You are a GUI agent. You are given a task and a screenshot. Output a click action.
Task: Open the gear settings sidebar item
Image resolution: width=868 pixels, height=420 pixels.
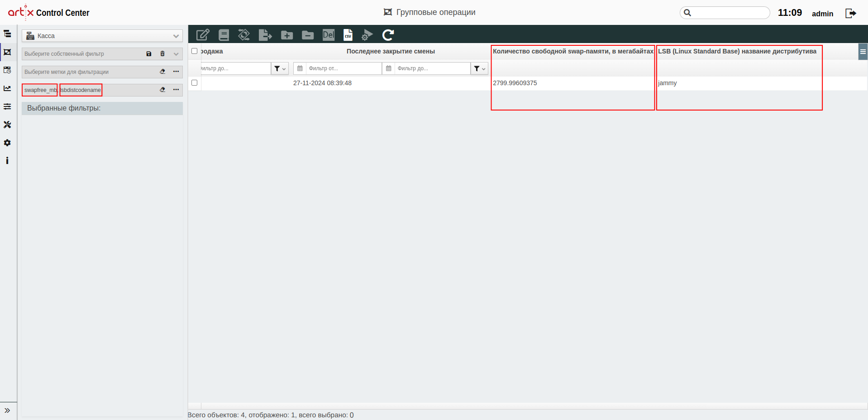[7, 143]
